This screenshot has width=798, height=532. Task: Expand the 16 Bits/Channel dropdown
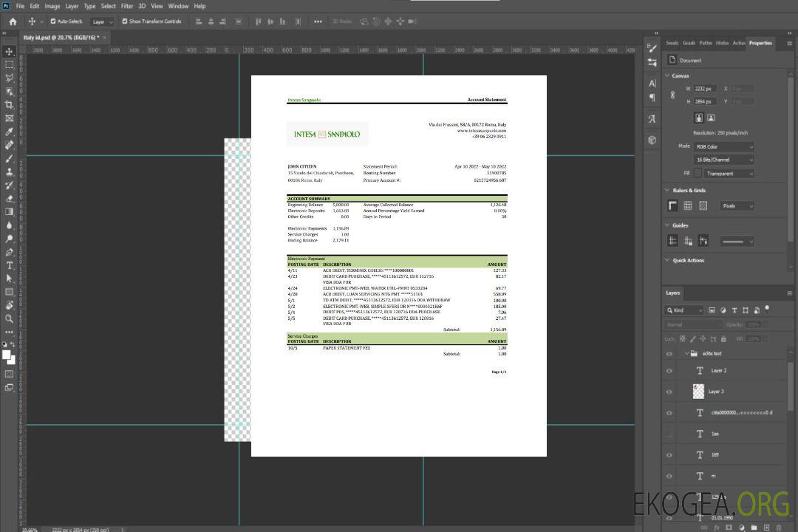tap(724, 160)
